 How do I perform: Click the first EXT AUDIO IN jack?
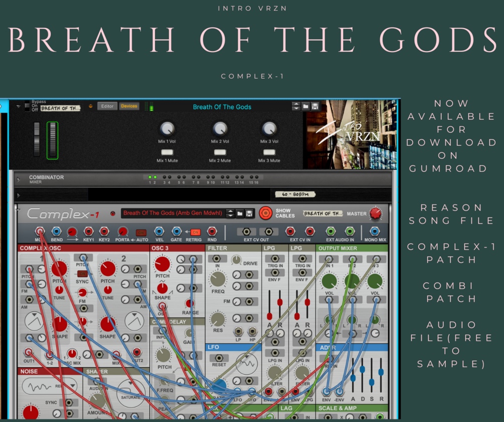331,231
